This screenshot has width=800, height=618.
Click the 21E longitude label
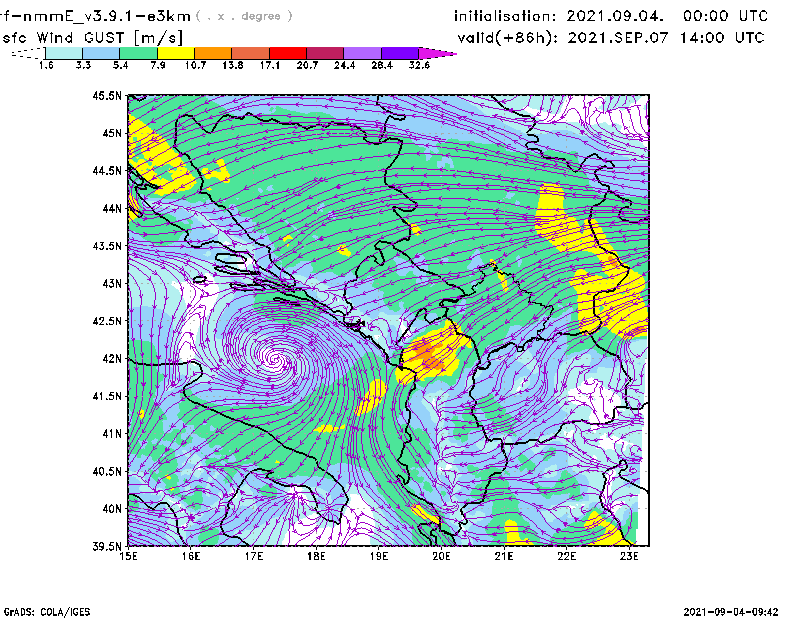pyautogui.click(x=504, y=557)
